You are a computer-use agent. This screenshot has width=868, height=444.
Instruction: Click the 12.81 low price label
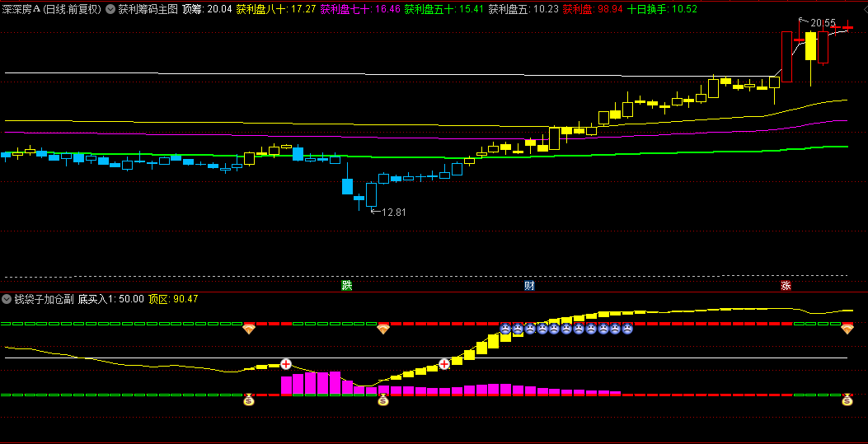[x=393, y=213]
